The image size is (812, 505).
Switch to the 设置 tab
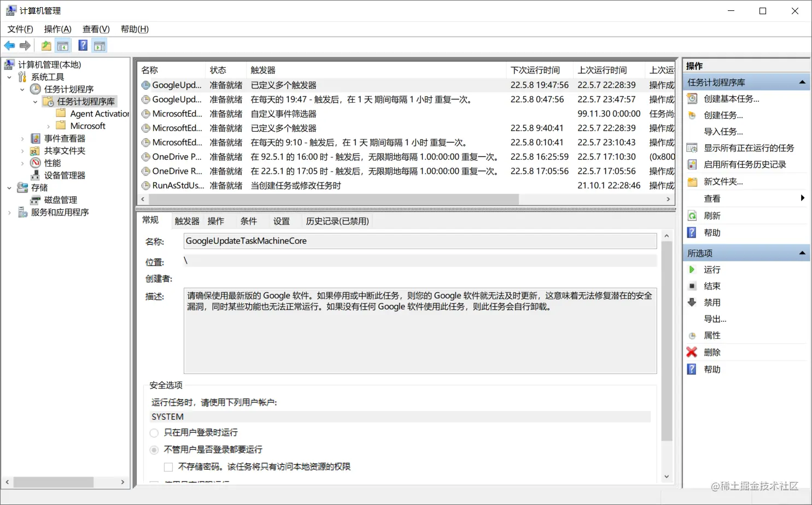tap(282, 221)
